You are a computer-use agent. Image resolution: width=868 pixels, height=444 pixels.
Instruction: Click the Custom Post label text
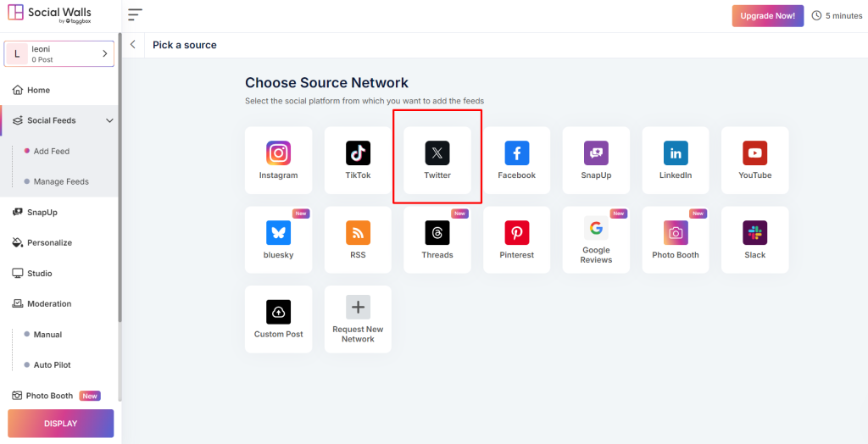point(278,335)
